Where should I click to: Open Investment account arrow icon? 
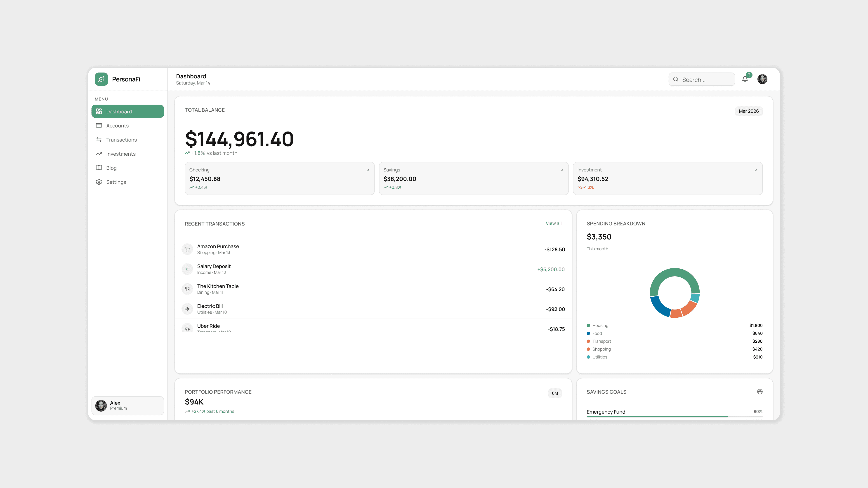click(x=755, y=170)
